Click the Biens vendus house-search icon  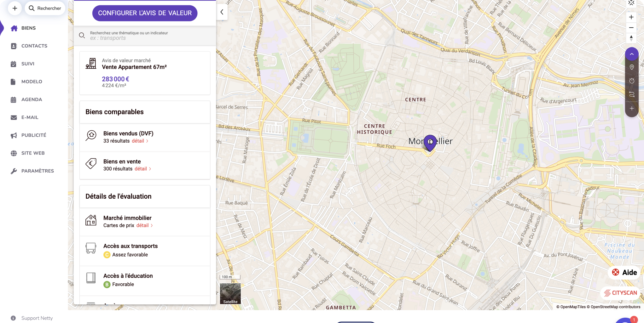point(91,136)
